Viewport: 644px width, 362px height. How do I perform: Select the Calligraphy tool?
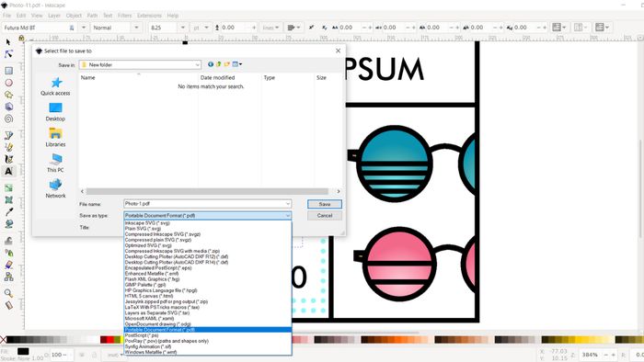(x=8, y=159)
